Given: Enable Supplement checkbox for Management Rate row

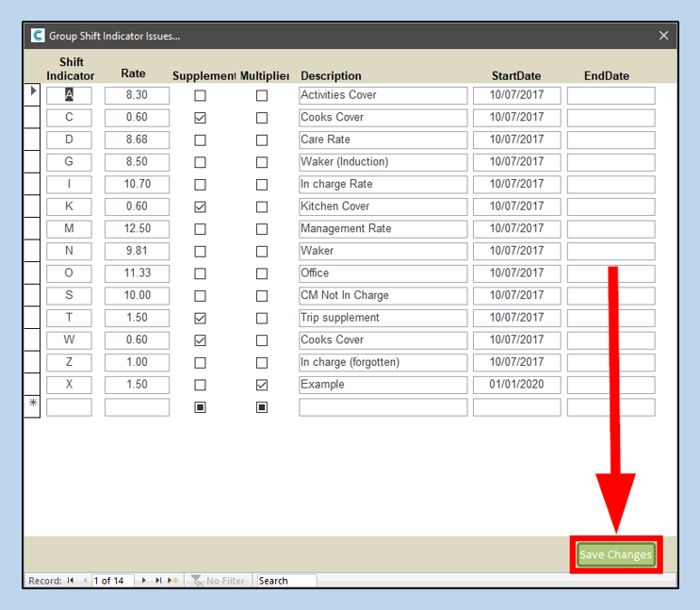Looking at the screenshot, I should (x=200, y=229).
